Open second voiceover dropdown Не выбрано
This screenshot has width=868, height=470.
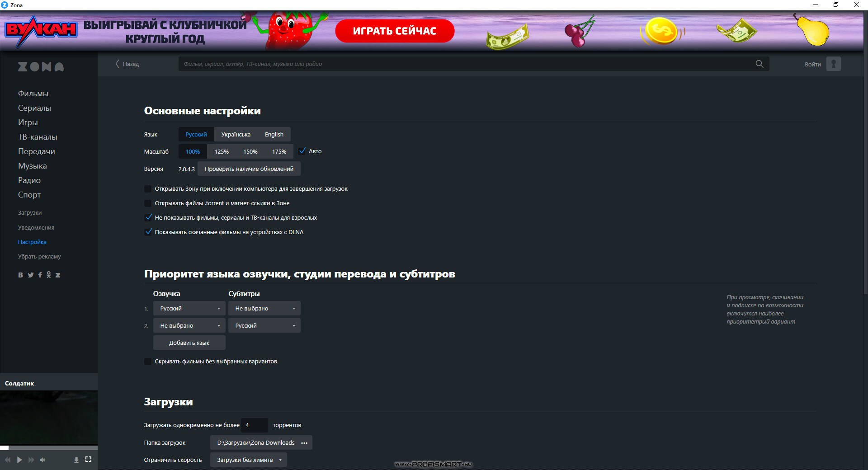[x=189, y=325]
